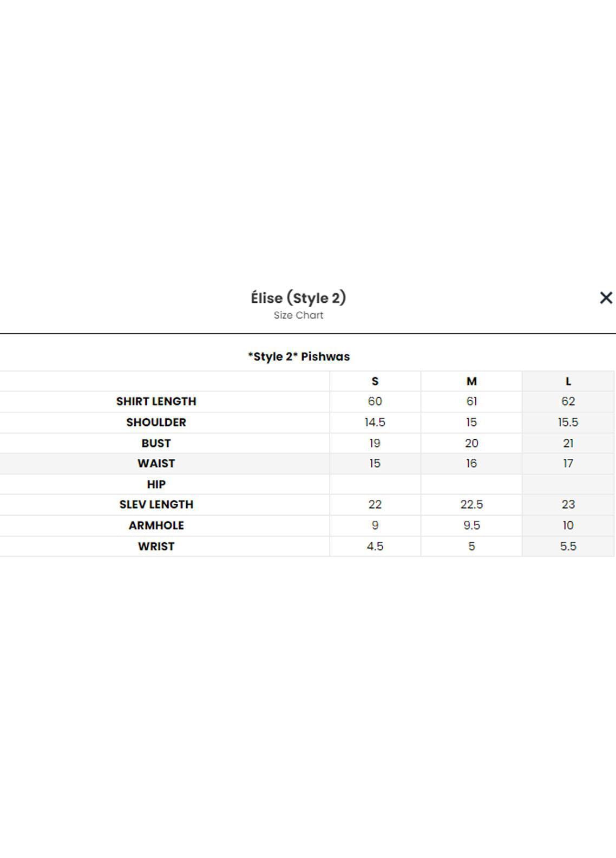Click wrist value 5.5 for L
The image size is (616, 858).
click(x=568, y=547)
